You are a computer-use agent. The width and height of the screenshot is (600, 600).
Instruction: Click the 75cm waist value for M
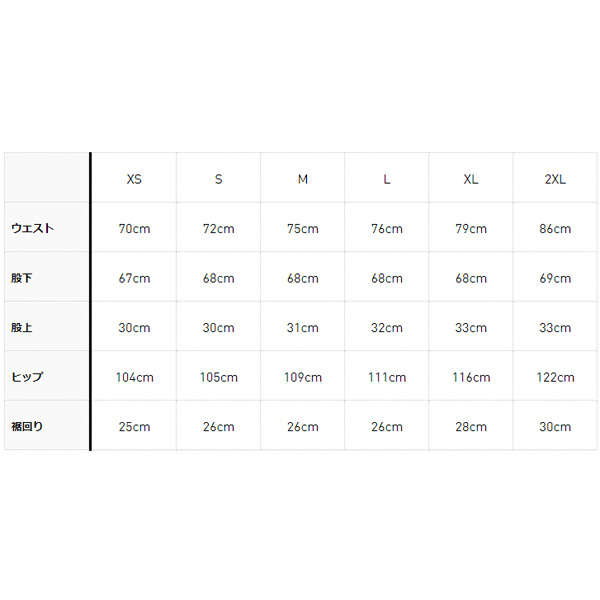[x=303, y=229]
